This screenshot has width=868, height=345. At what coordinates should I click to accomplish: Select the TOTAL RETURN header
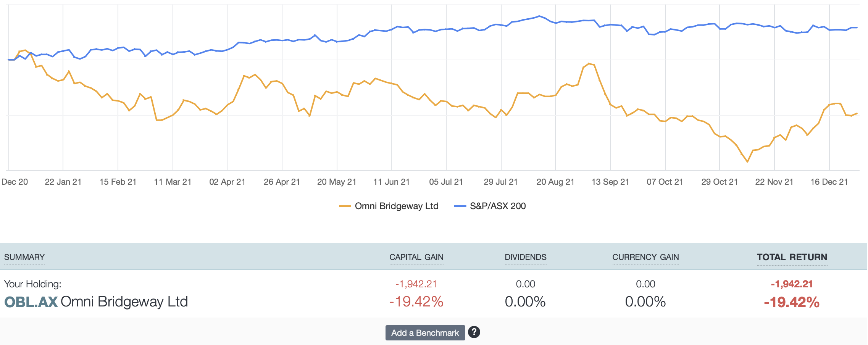click(x=792, y=257)
